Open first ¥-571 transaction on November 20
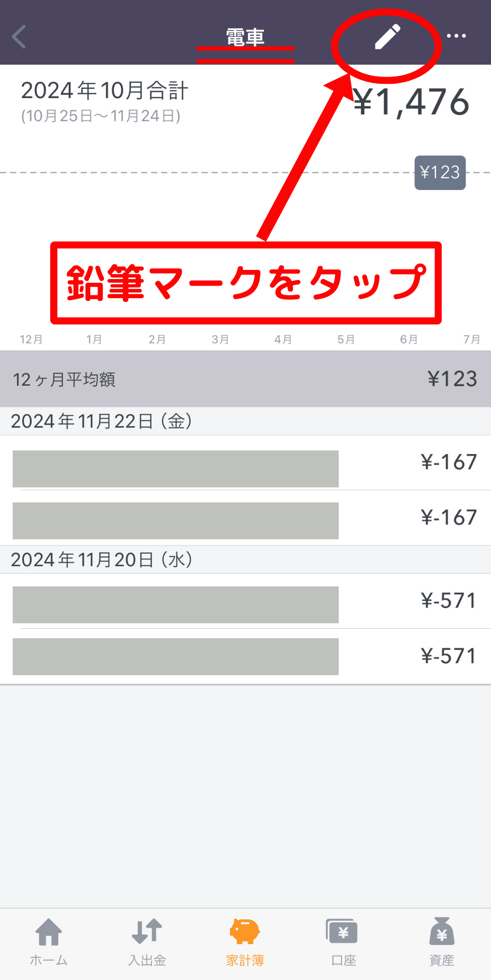The image size is (491, 980). pos(245,601)
